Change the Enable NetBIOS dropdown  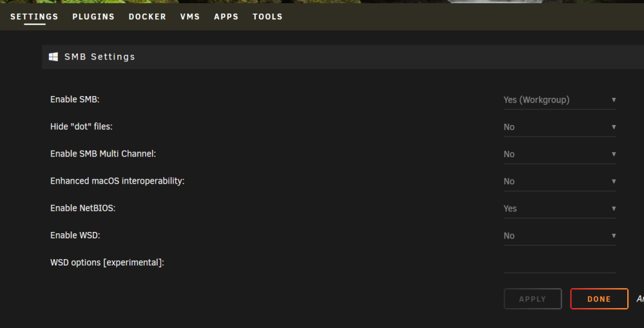(560, 208)
